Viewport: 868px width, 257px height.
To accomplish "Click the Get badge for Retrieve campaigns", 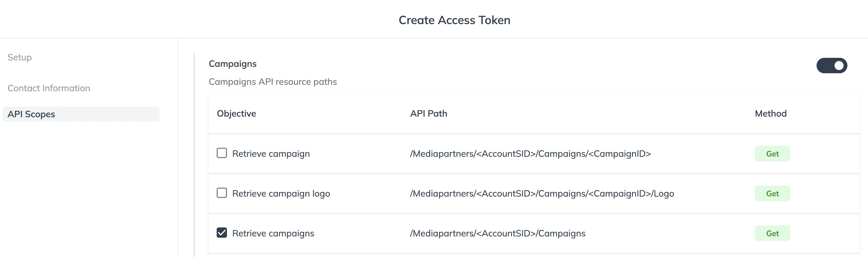I will click(772, 233).
